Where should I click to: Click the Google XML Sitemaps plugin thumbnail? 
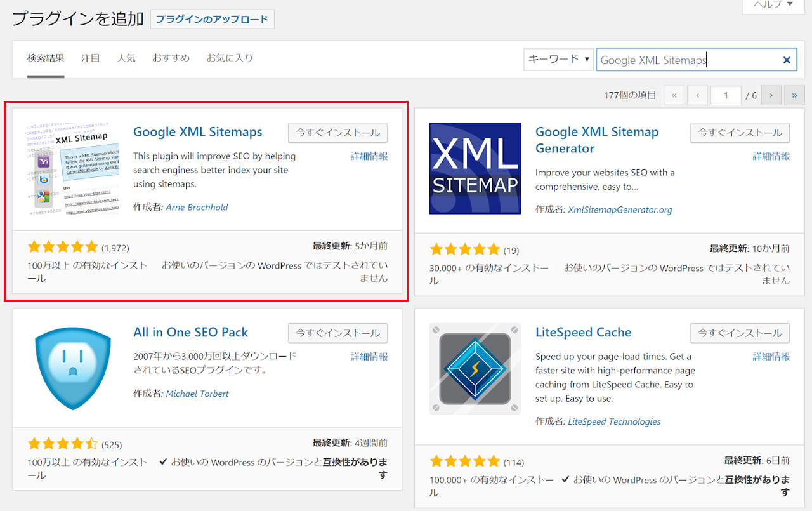pos(73,168)
